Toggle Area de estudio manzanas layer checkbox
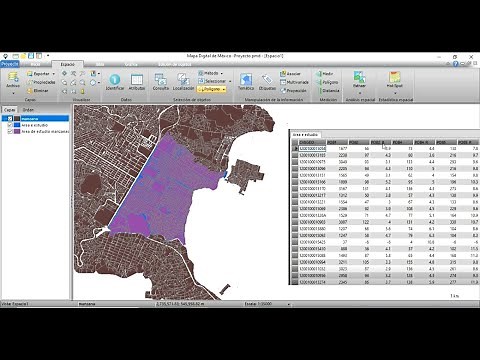This screenshot has height=360, width=480. click(x=10, y=132)
